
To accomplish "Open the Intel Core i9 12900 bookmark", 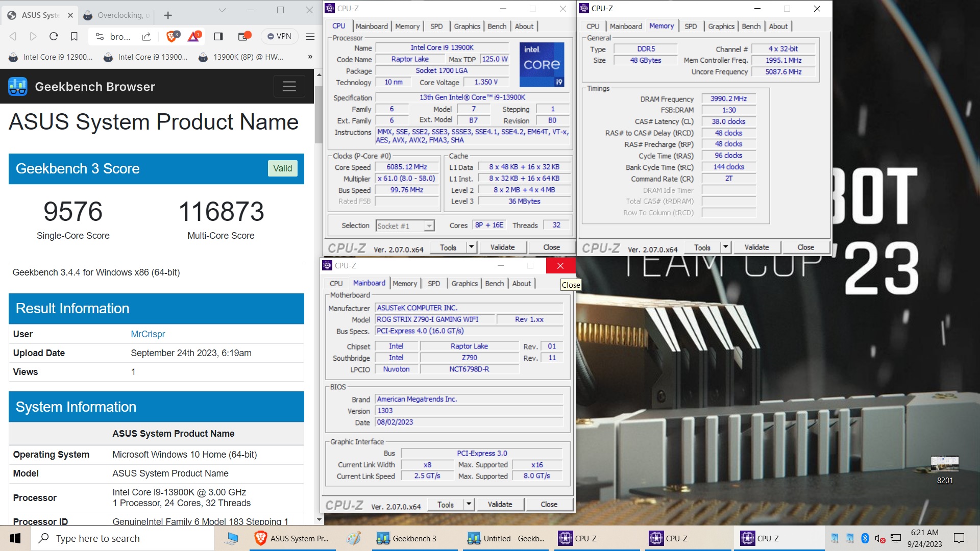I will (51, 57).
